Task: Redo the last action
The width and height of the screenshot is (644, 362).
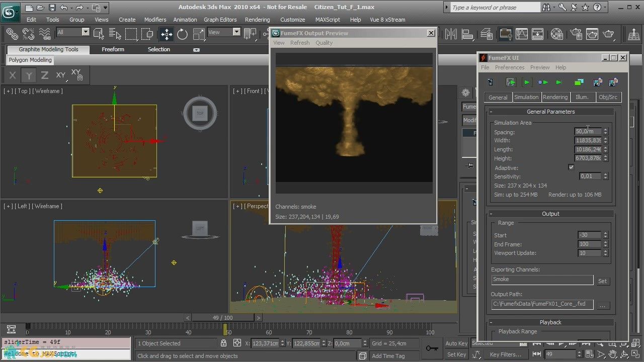Action: click(80, 8)
